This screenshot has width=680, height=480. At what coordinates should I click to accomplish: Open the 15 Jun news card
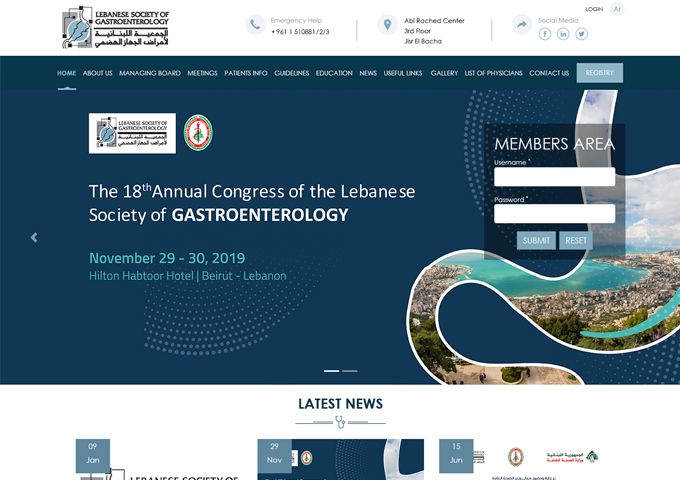coord(522,459)
